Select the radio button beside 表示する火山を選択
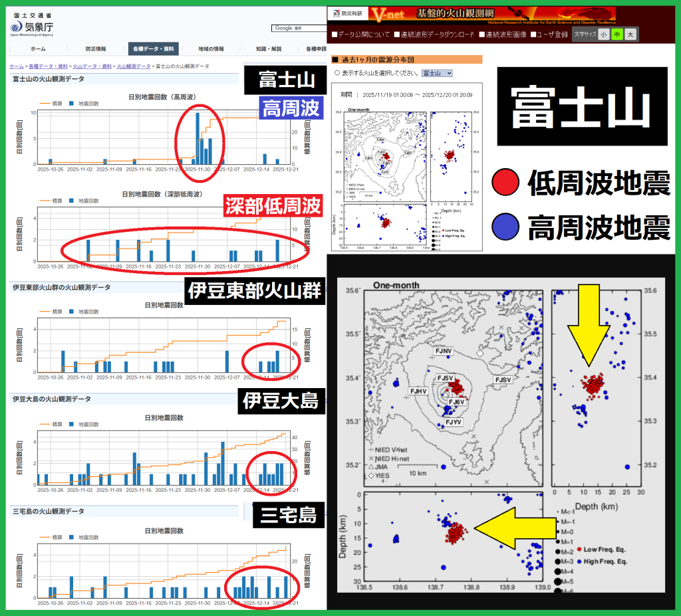Image resolution: width=681 pixels, height=616 pixels. pyautogui.click(x=337, y=72)
